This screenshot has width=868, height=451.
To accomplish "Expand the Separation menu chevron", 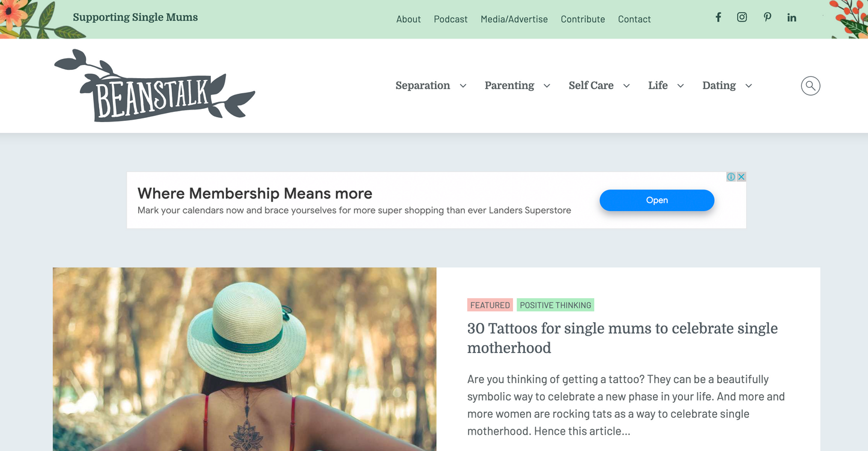I will pyautogui.click(x=463, y=86).
